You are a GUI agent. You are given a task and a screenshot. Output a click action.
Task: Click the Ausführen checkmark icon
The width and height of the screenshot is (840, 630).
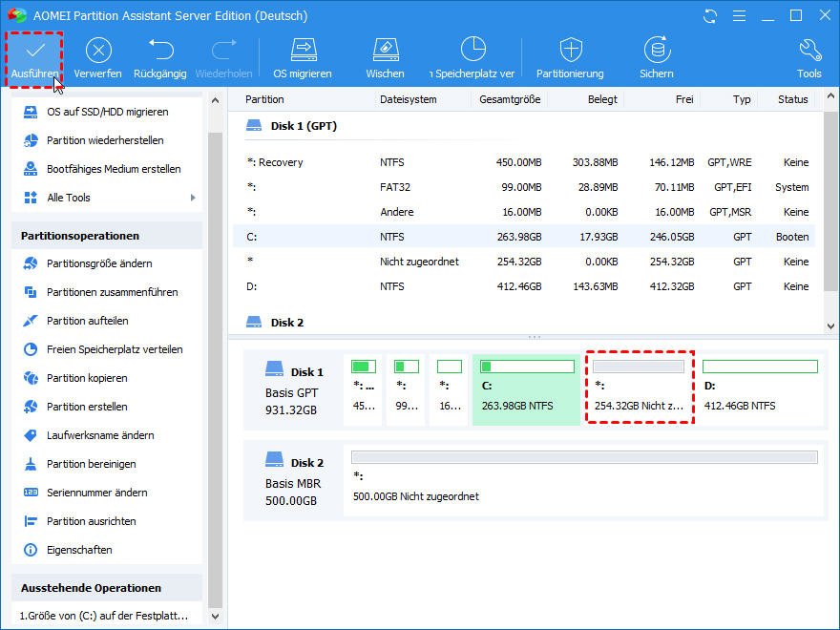[35, 51]
